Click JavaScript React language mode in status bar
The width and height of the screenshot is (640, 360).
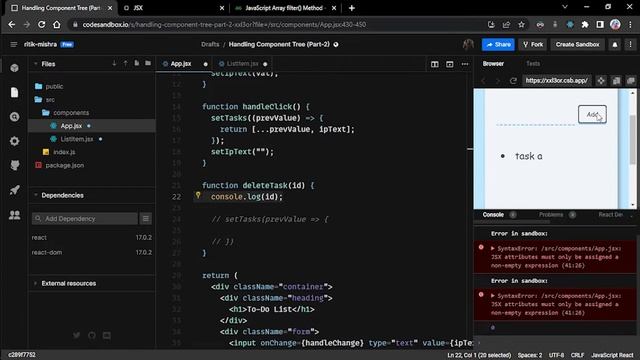click(x=612, y=355)
